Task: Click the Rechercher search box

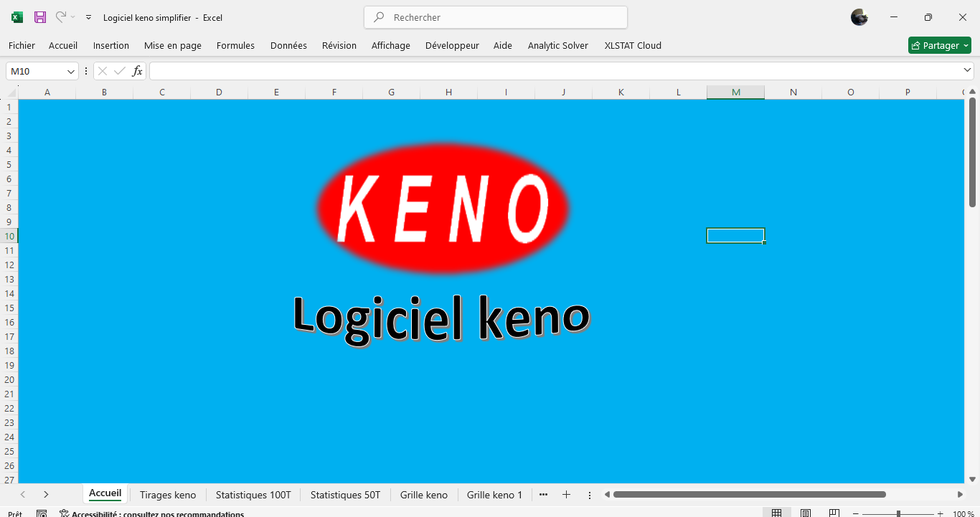Action: (x=496, y=17)
